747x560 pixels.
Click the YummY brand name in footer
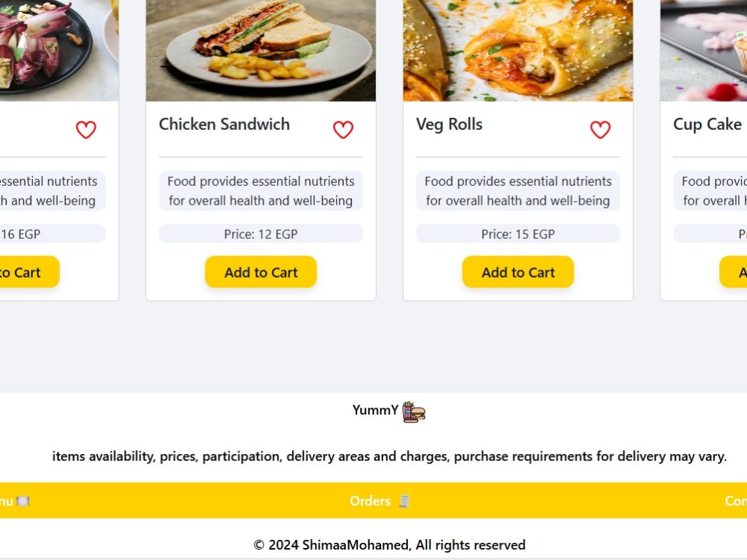[376, 410]
